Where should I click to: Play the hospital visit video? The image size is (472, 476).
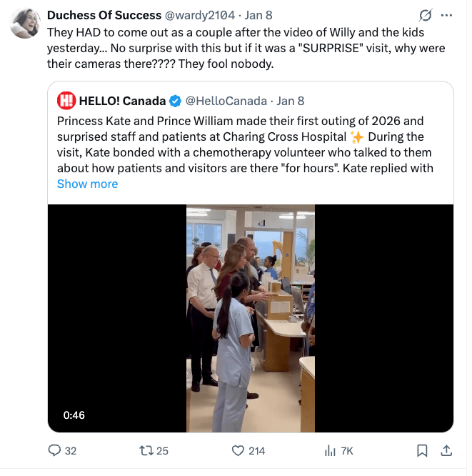tap(250, 318)
